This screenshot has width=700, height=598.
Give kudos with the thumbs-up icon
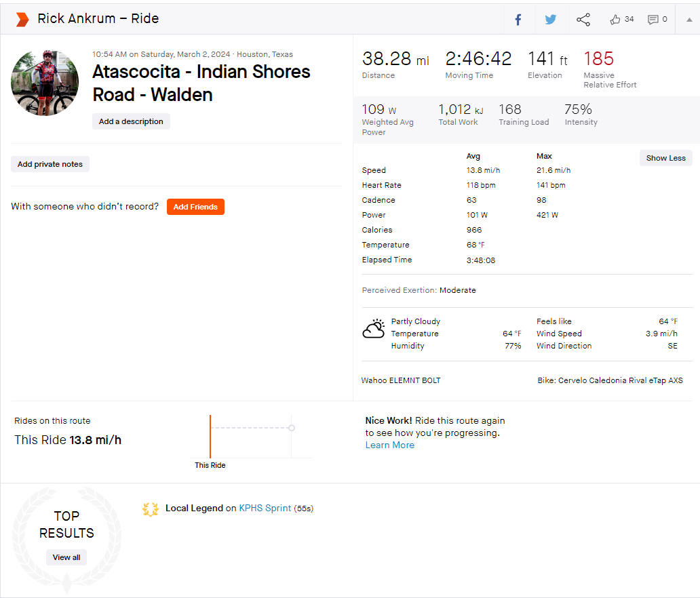615,19
